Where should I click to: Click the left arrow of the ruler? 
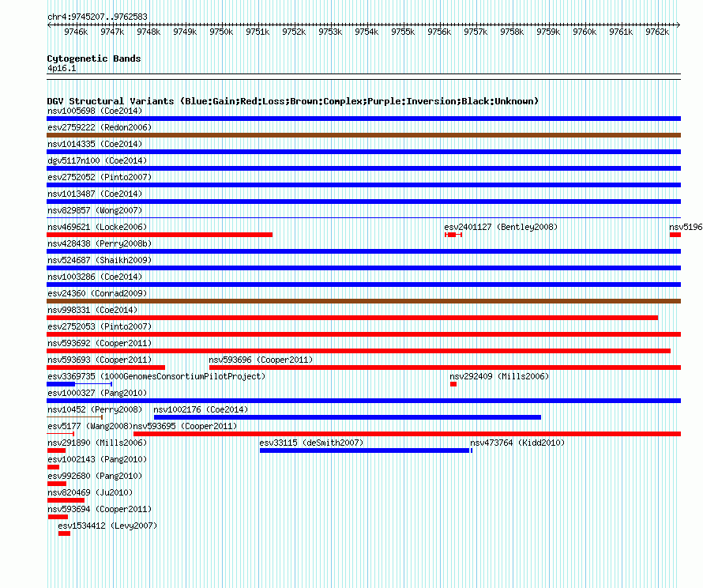click(49, 24)
